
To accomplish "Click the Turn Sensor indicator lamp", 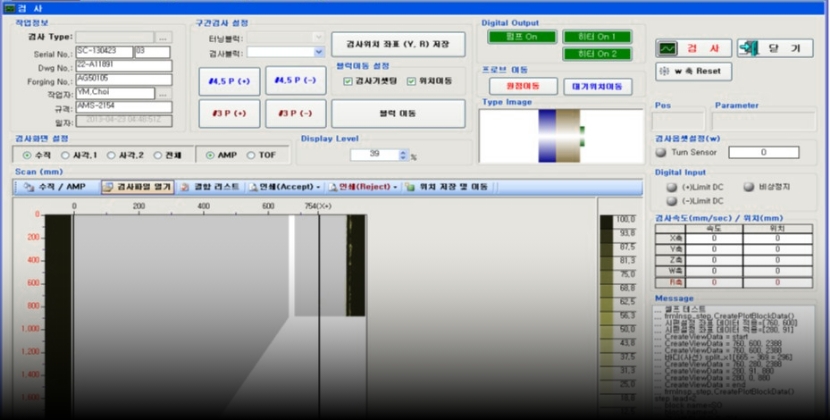I will coord(661,153).
